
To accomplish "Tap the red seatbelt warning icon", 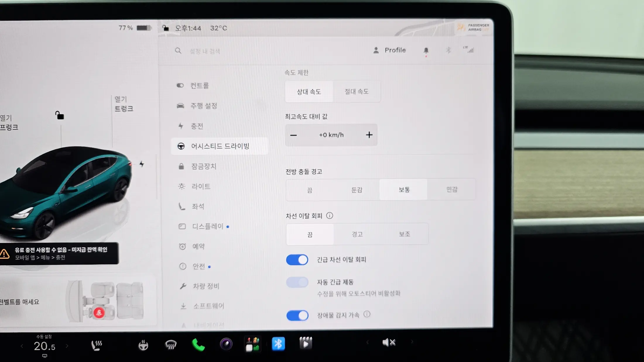I will (99, 313).
